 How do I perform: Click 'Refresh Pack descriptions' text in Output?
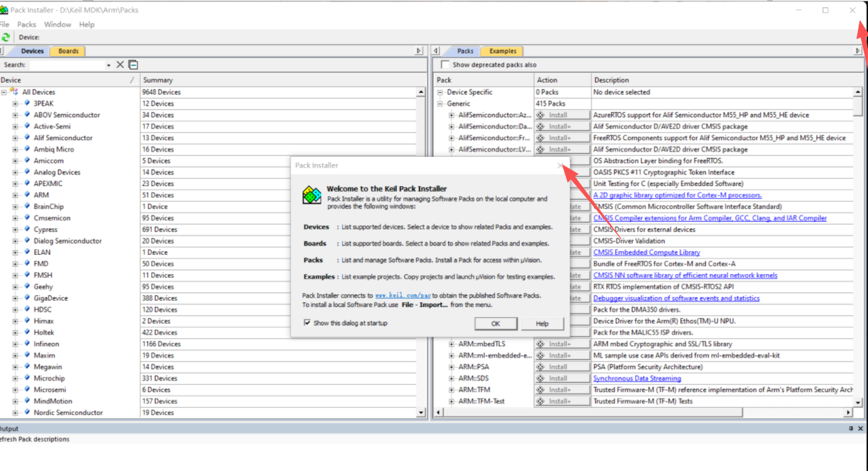[35, 439]
